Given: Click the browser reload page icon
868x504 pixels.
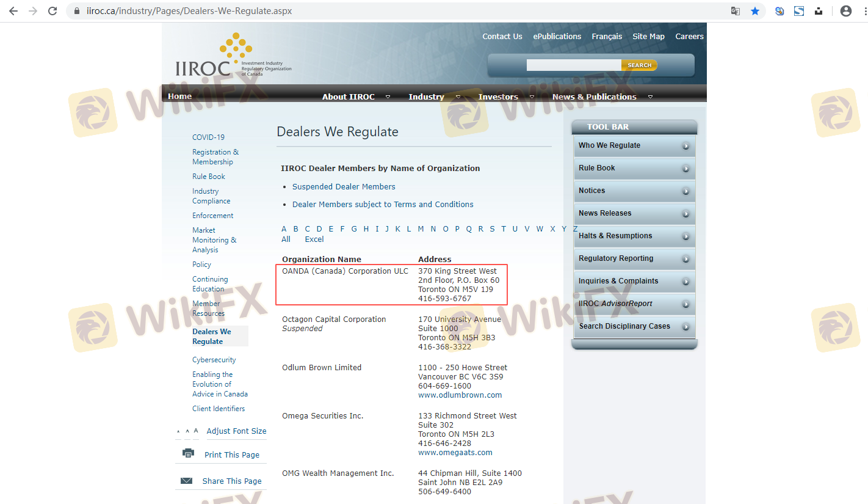Looking at the screenshot, I should pyautogui.click(x=52, y=11).
